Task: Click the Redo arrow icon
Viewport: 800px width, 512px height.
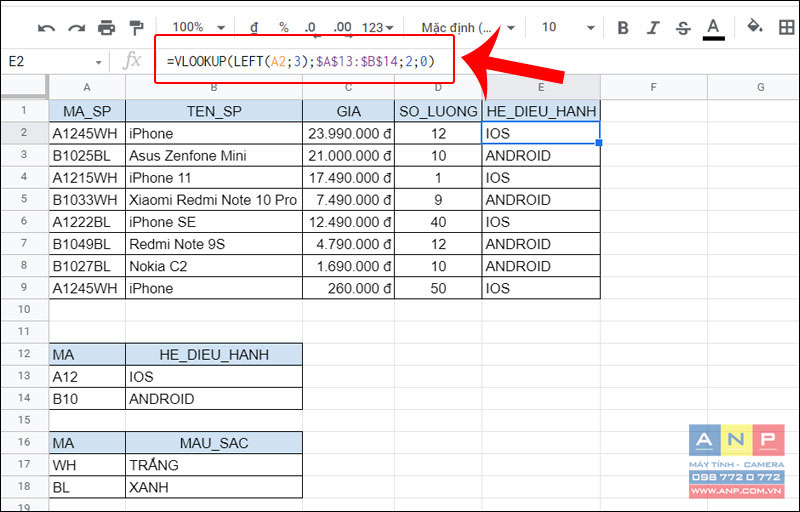Action: coord(77,29)
